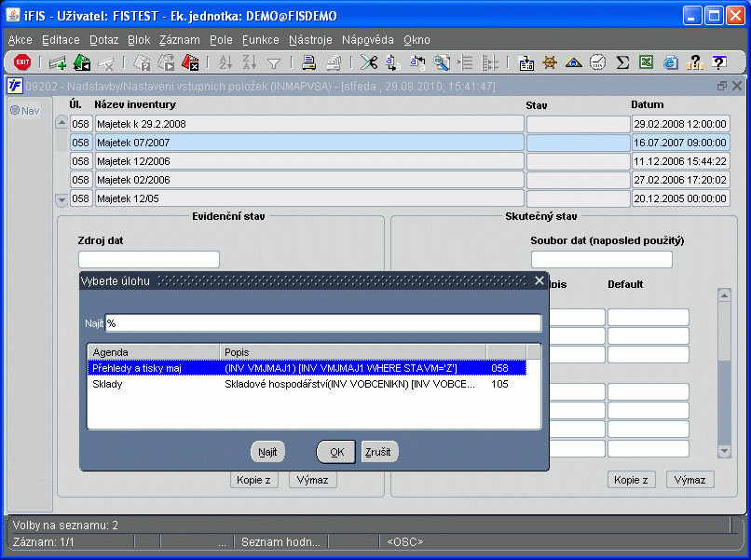The width and height of the screenshot is (751, 560).
Task: Click the filter funnel icon
Action: [x=274, y=63]
